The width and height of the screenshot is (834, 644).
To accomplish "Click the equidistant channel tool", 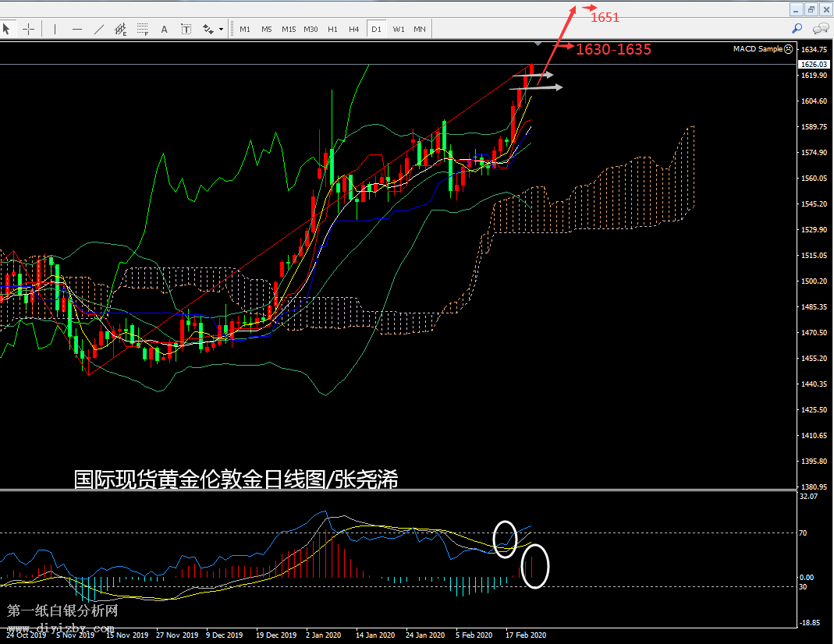I will click(121, 29).
